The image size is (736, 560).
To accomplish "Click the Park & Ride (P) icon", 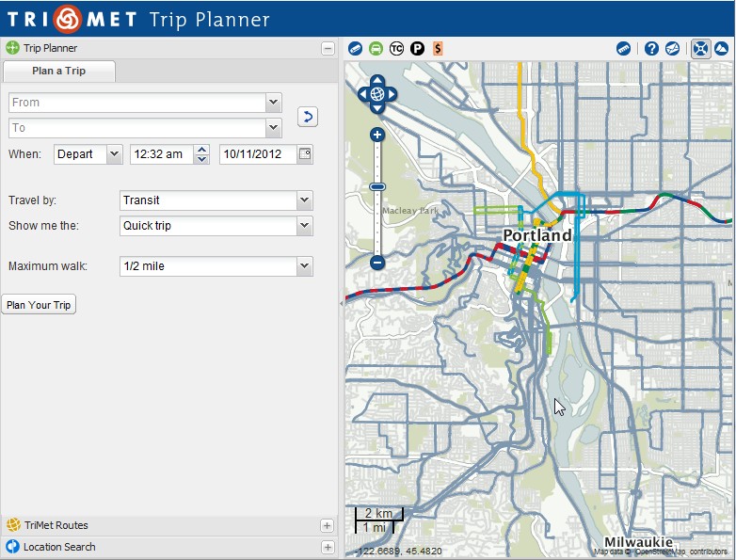I will click(x=417, y=48).
